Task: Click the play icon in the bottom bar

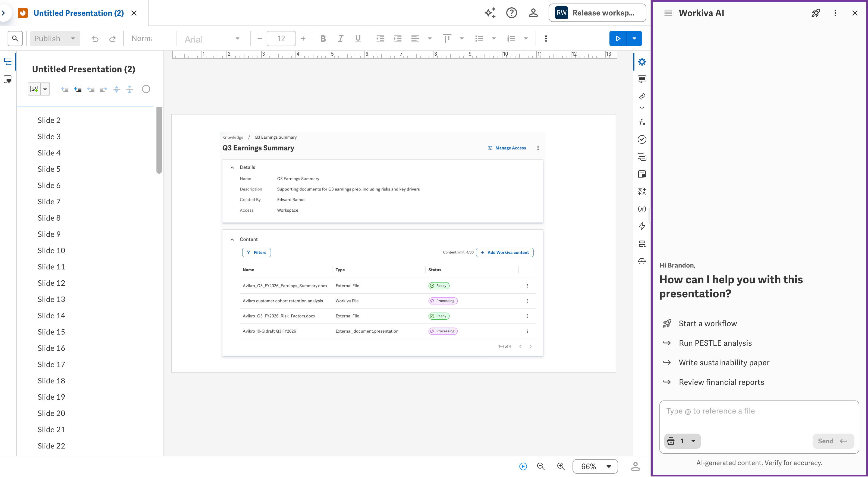Action: click(523, 466)
